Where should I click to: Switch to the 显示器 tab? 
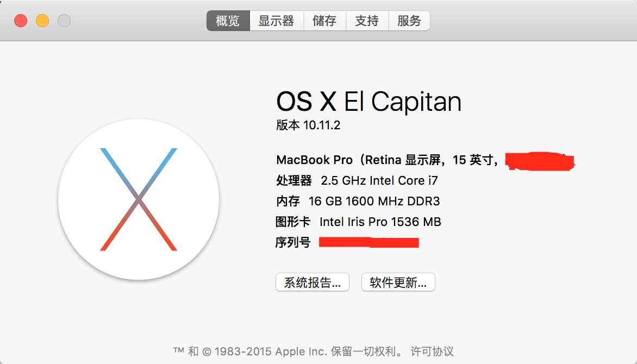coord(276,21)
